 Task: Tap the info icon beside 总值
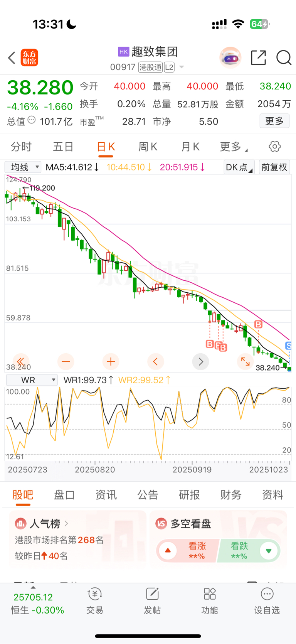coord(32,120)
